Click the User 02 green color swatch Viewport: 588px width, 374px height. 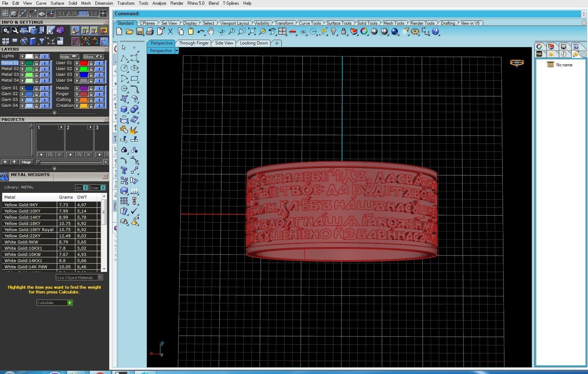[84, 69]
